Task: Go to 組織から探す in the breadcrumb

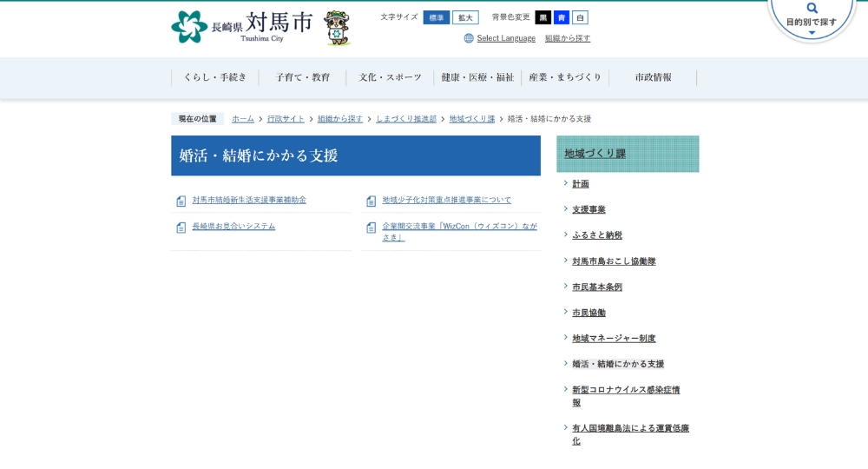Action: (x=340, y=118)
